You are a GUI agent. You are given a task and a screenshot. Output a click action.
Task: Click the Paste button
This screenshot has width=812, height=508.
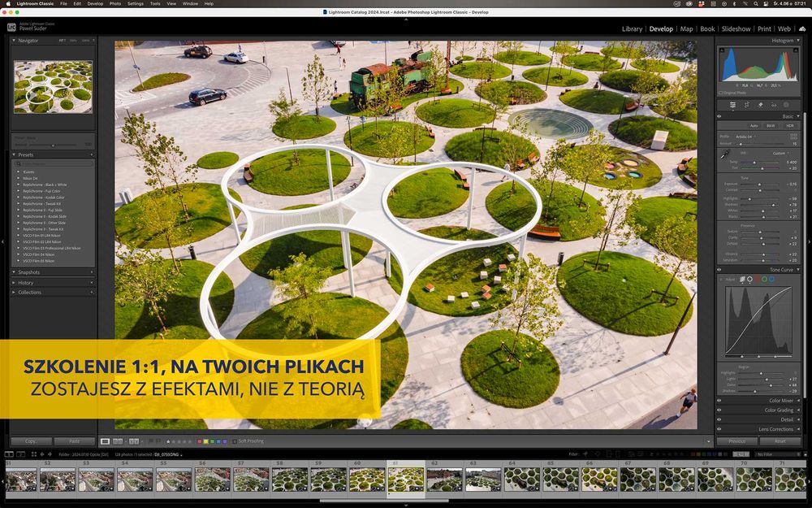pos(75,441)
